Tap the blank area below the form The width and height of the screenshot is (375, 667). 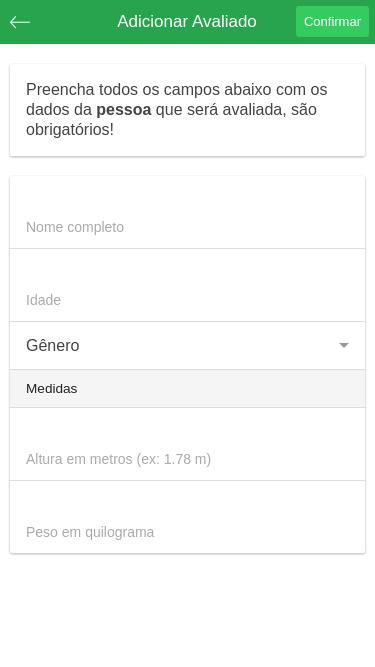click(188, 610)
